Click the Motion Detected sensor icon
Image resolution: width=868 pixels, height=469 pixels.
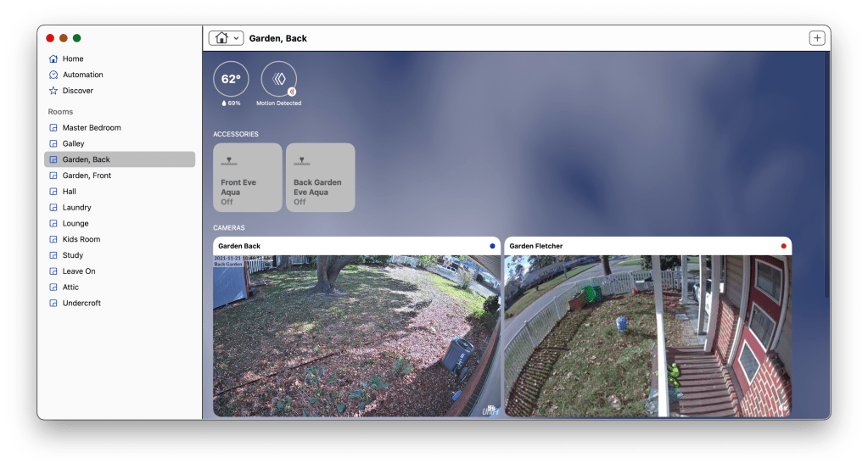click(278, 79)
